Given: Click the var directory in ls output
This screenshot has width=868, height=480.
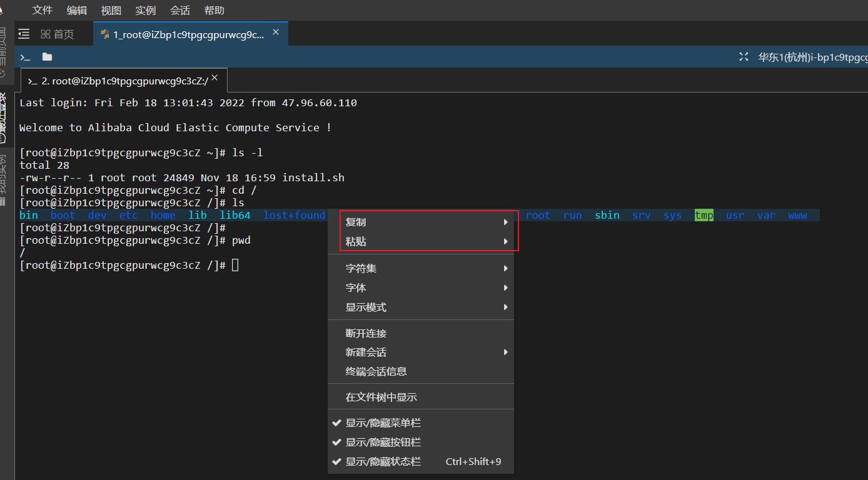Looking at the screenshot, I should [x=767, y=215].
